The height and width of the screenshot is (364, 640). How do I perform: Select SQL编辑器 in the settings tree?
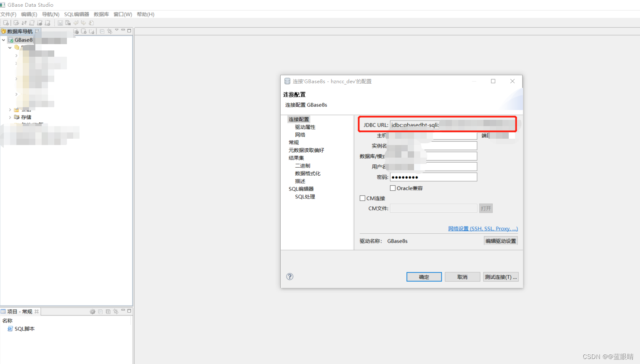(x=301, y=189)
